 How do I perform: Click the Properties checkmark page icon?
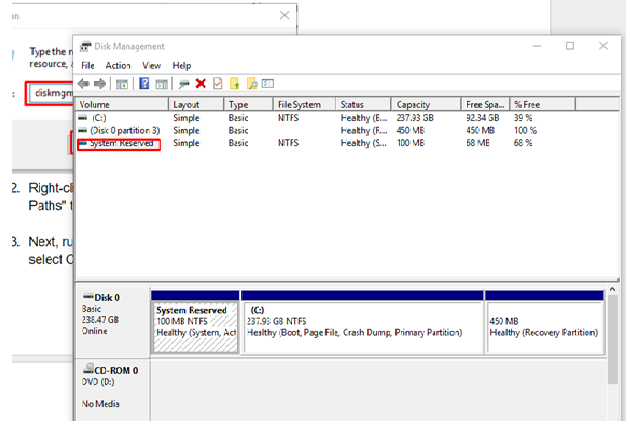pyautogui.click(x=217, y=84)
